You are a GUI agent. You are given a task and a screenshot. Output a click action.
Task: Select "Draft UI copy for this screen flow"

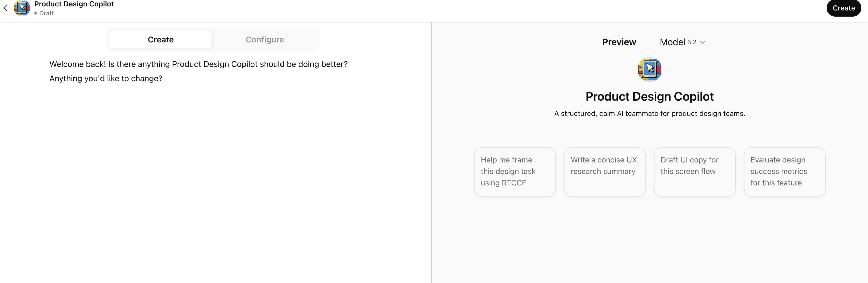(695, 171)
